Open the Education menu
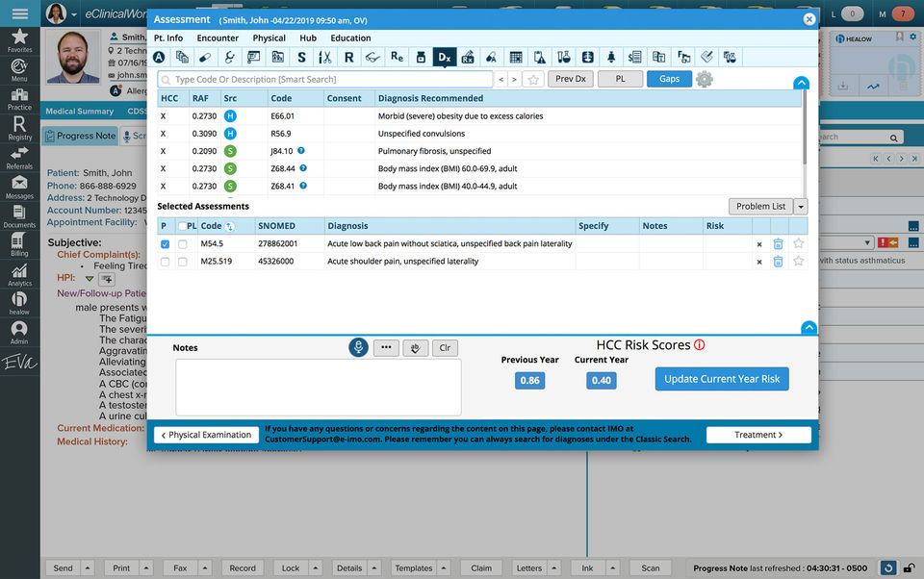 point(350,38)
